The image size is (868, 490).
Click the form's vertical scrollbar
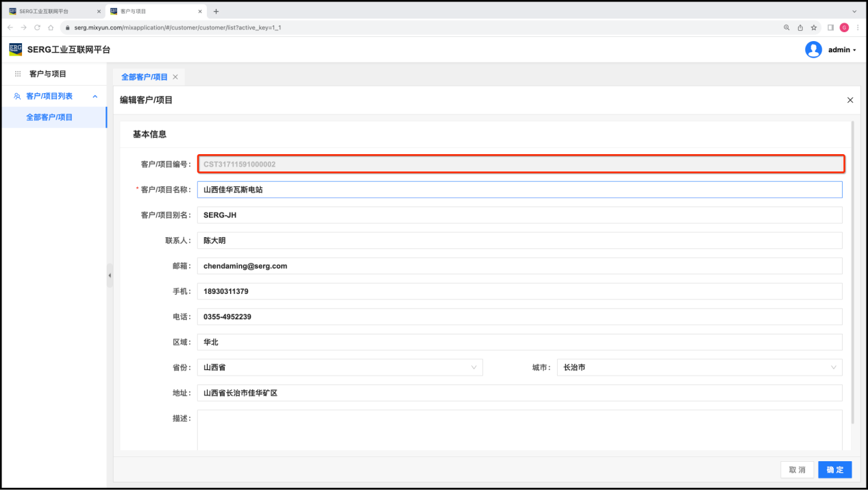[852, 274]
